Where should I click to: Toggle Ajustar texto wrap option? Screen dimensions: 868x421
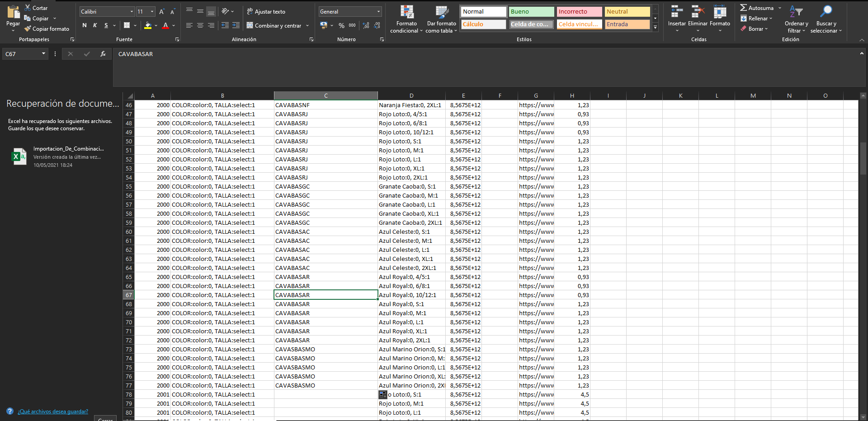(266, 12)
